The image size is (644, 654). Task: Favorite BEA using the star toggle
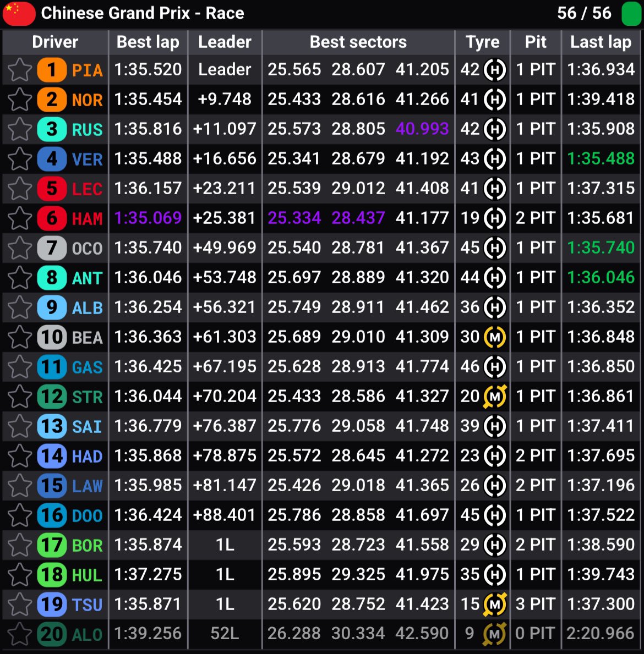coord(20,337)
